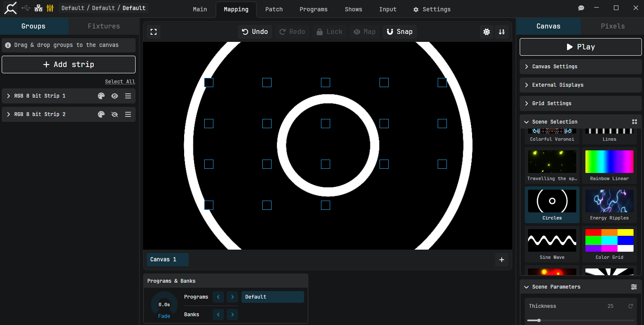Toggle the Map view button

(364, 32)
